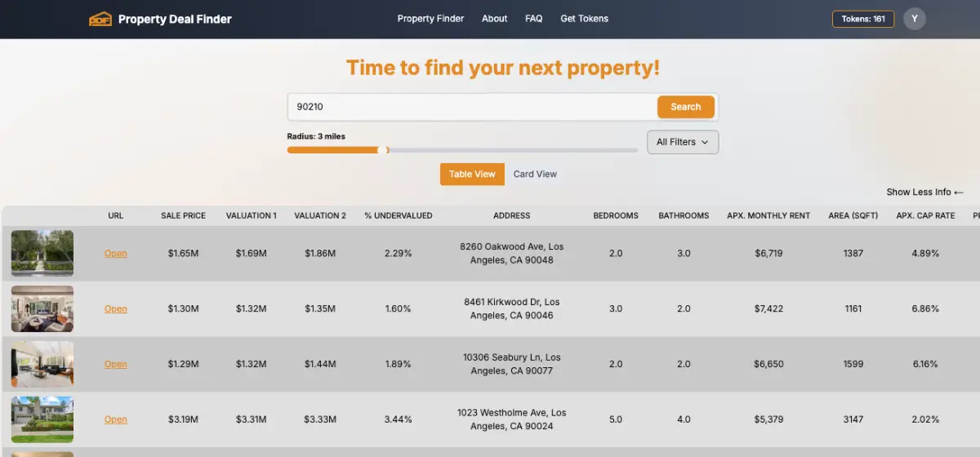Image resolution: width=980 pixels, height=457 pixels.
Task: Switch to Table View
Action: [472, 174]
